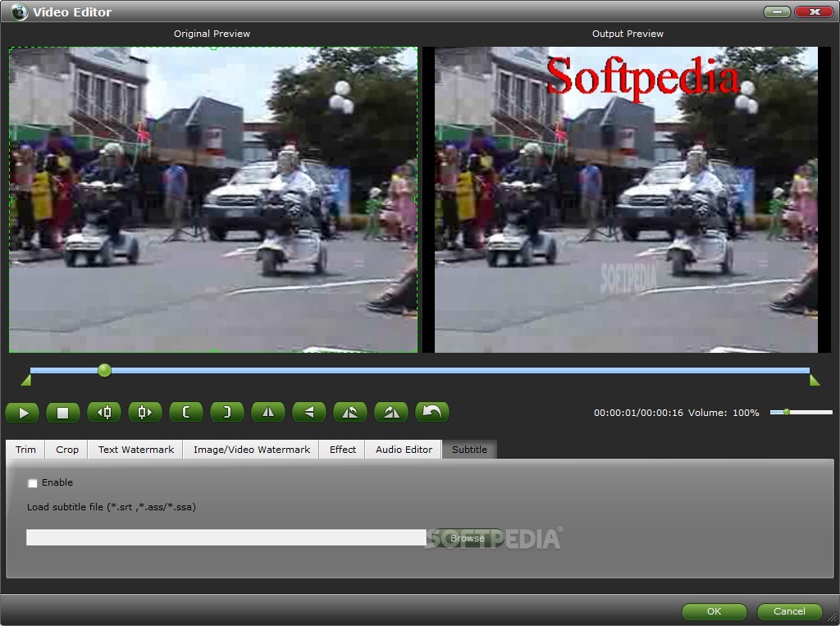Screen dimensions: 840x626
Task: Click the Load subtitle file label
Action: click(x=112, y=507)
